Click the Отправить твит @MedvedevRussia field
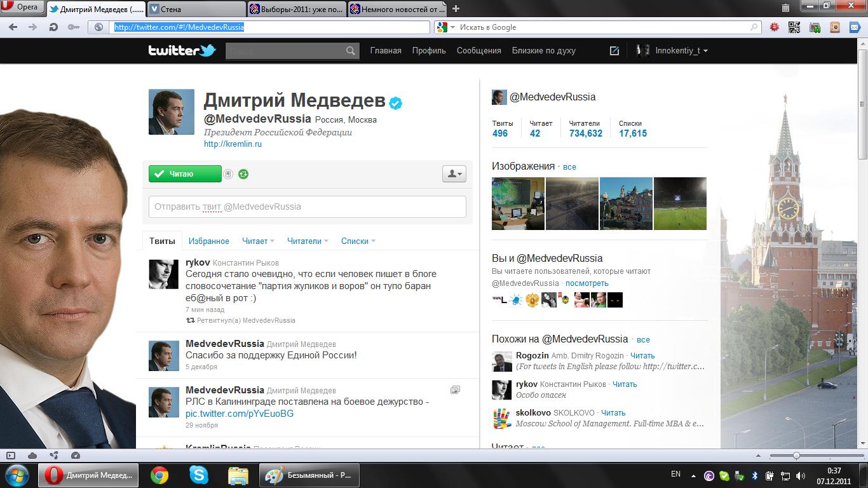 308,207
